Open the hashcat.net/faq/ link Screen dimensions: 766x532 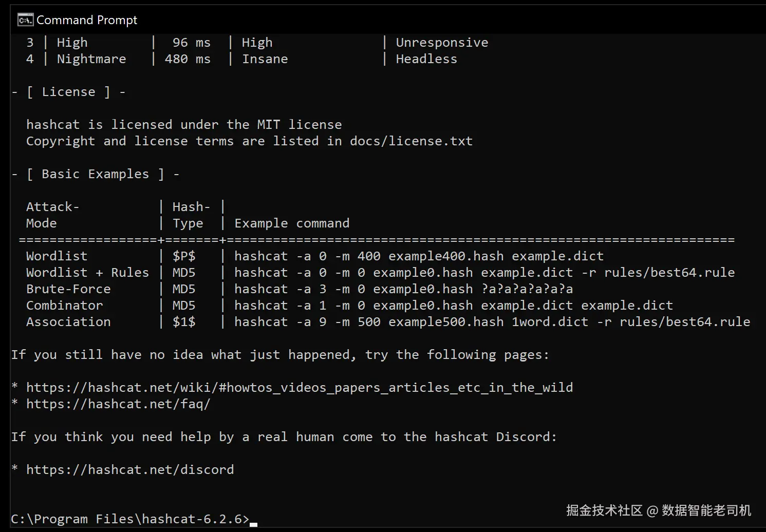118,404
